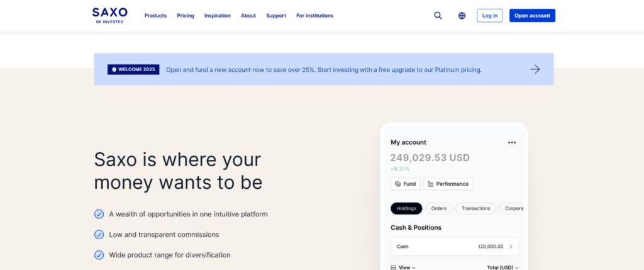Open the Total (USD) dropdown

pos(502,267)
